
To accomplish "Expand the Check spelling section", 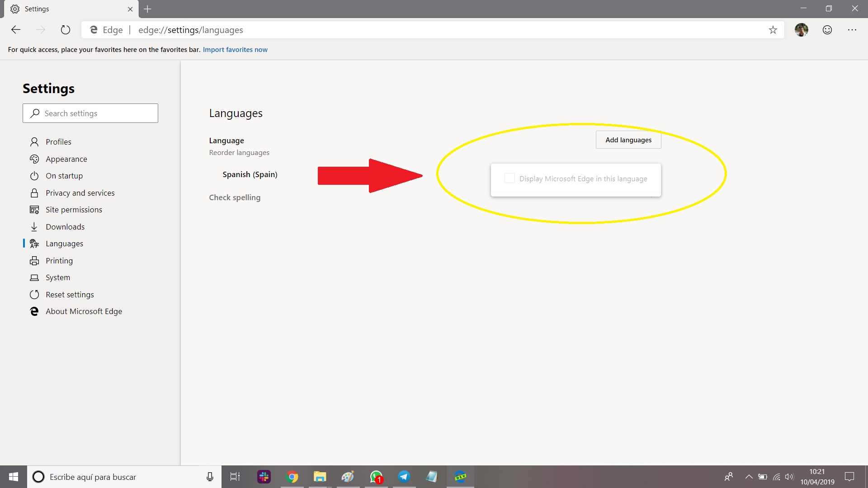I will pyautogui.click(x=235, y=197).
